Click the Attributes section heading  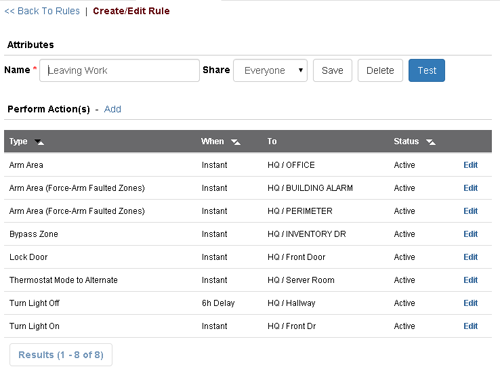[31, 45]
